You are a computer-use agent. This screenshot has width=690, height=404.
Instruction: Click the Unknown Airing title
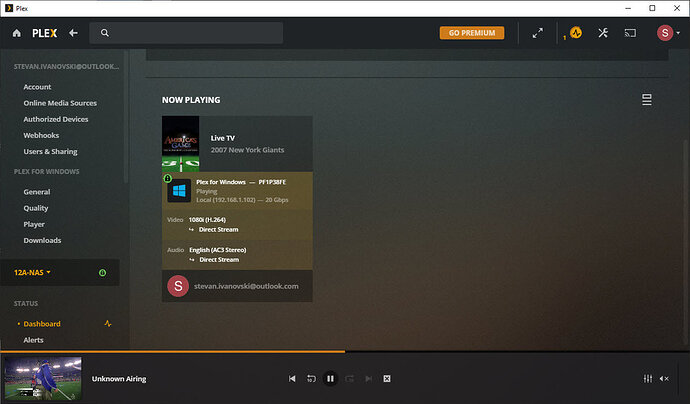click(119, 379)
